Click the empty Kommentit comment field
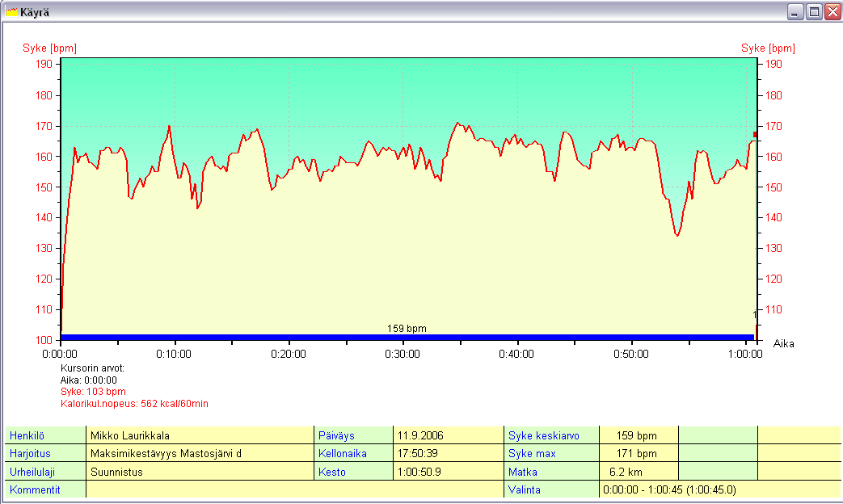 294,489
